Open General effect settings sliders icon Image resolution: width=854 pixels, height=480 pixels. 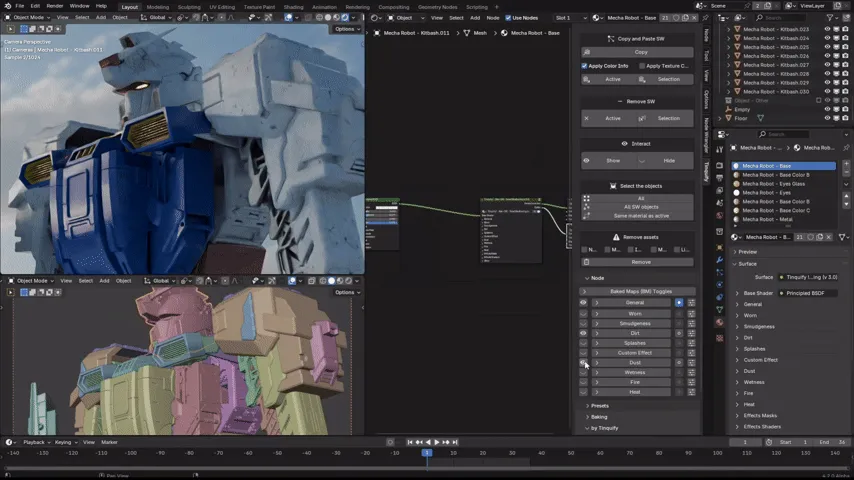(691, 302)
